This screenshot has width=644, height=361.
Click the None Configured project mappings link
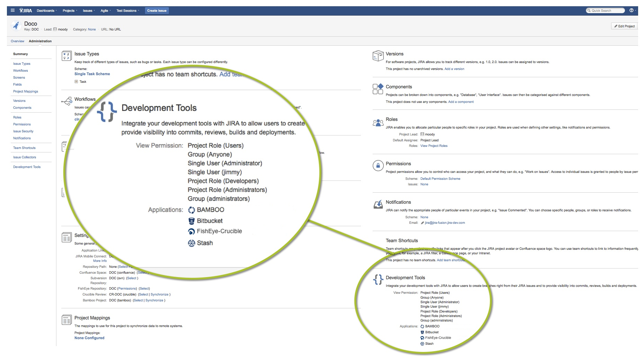tap(89, 338)
